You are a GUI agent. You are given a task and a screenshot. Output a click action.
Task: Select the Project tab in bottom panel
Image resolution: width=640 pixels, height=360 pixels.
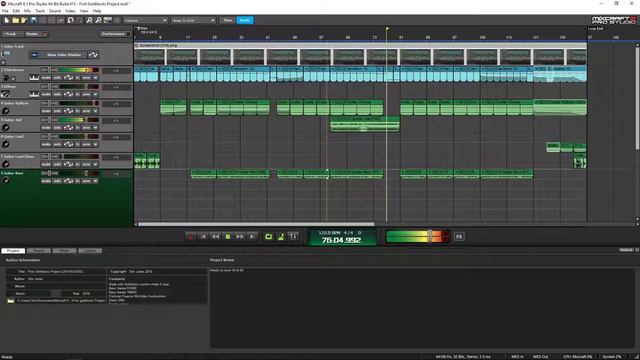tap(13, 251)
